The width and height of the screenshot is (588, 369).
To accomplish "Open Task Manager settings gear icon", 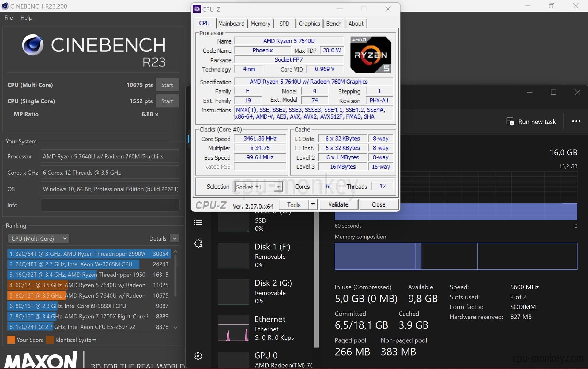I will coord(198,356).
